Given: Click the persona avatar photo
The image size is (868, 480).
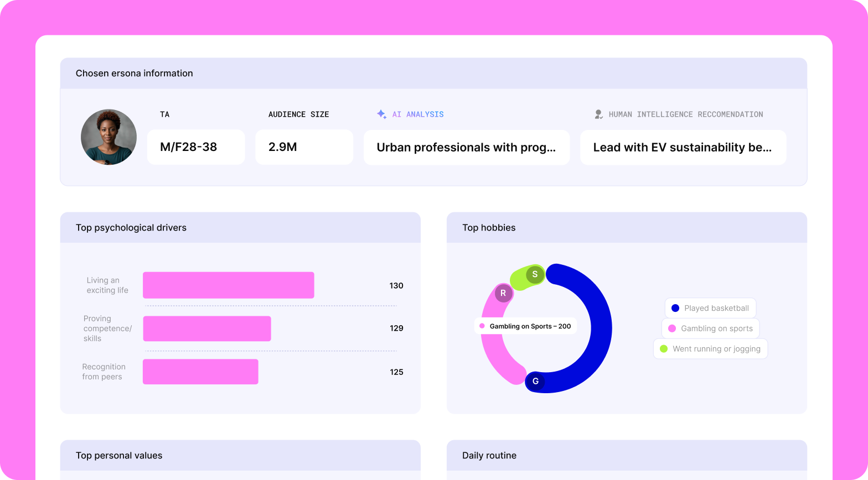Looking at the screenshot, I should [x=108, y=137].
